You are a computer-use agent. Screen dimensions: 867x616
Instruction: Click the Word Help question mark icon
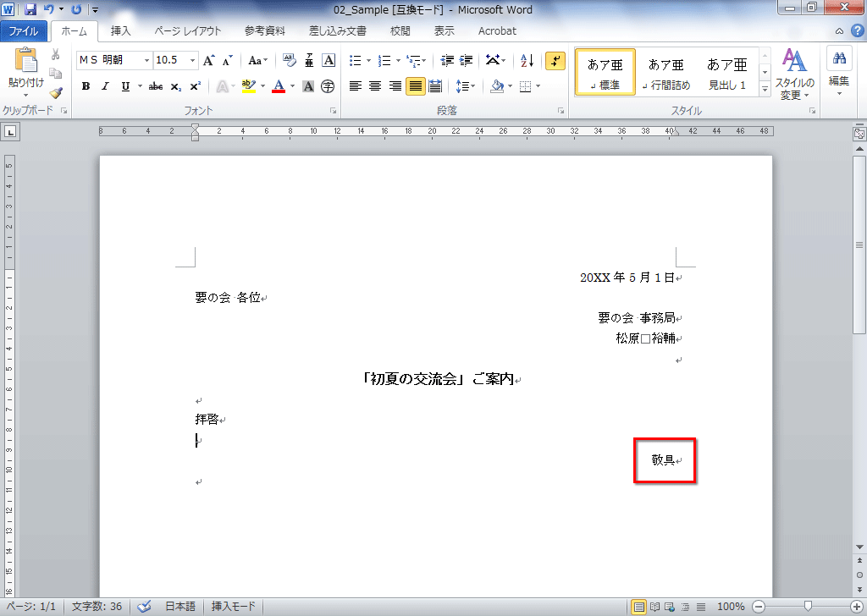point(857,31)
